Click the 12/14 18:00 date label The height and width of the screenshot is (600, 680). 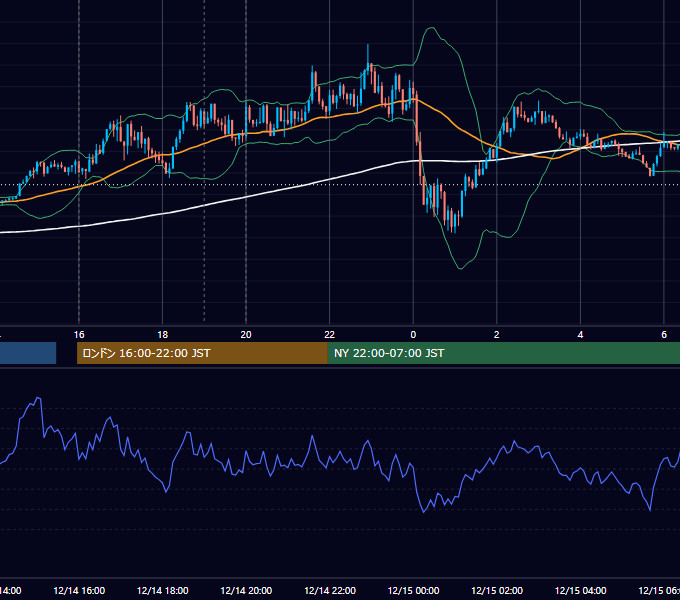point(163,590)
